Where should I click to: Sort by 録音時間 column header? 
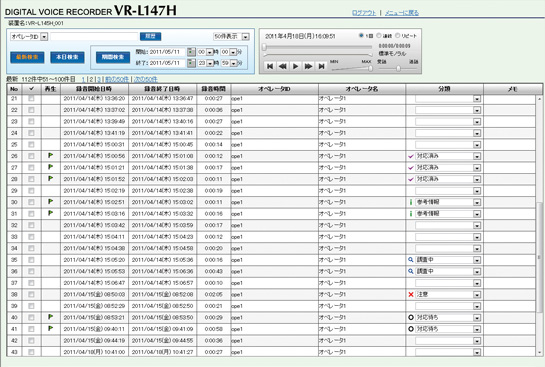[213, 89]
